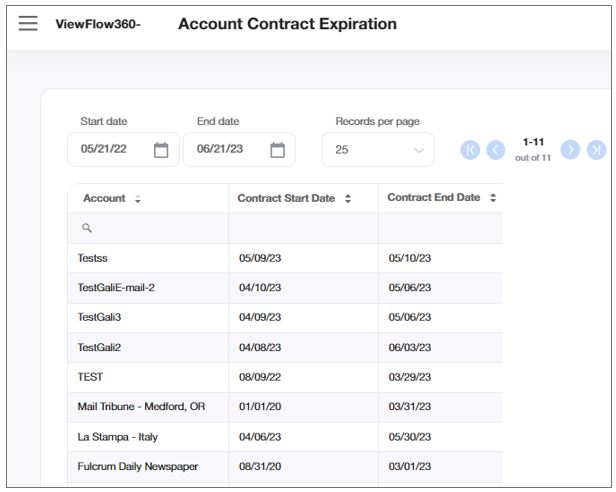616x492 pixels.
Task: Open the Start date calendar picker
Action: pyautogui.click(x=161, y=150)
